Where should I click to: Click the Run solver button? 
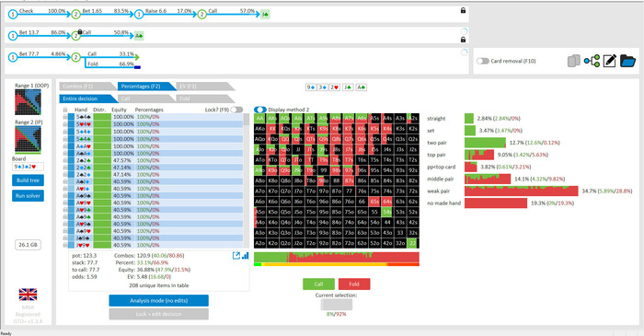28,196
